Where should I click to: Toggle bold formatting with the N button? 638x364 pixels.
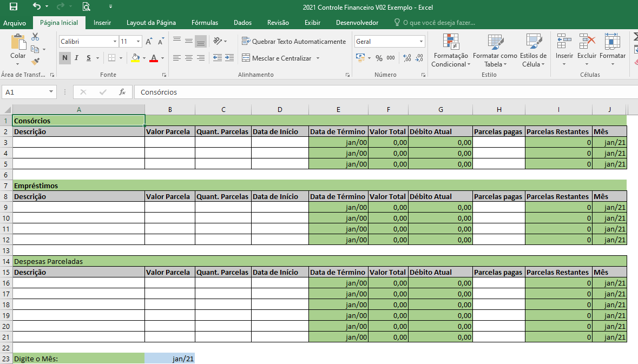click(x=64, y=57)
